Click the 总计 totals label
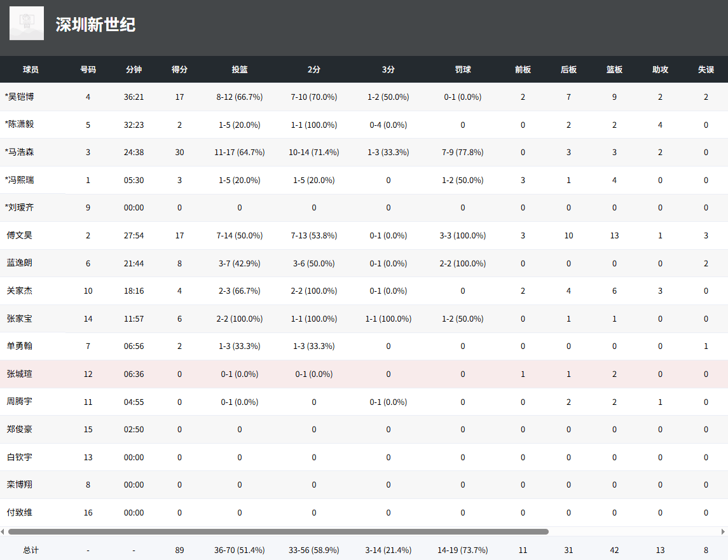The width and height of the screenshot is (728, 560). (31, 550)
